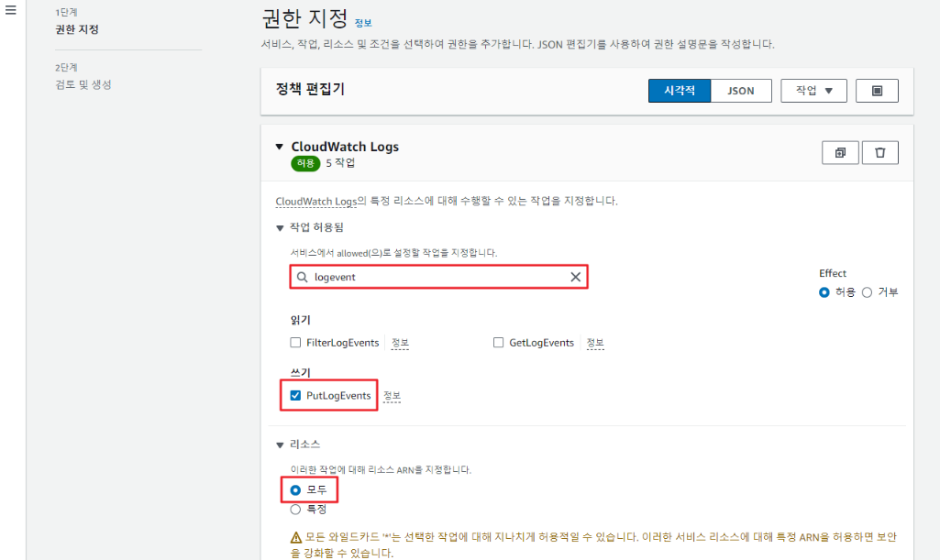Go to step 1 권한 지정

(77, 29)
